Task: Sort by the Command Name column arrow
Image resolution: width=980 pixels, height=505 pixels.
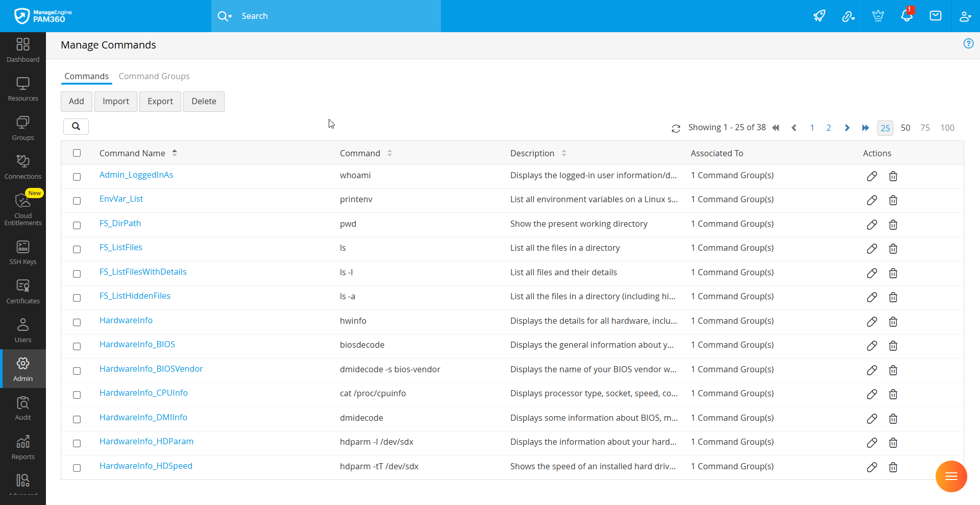Action: click(x=175, y=153)
